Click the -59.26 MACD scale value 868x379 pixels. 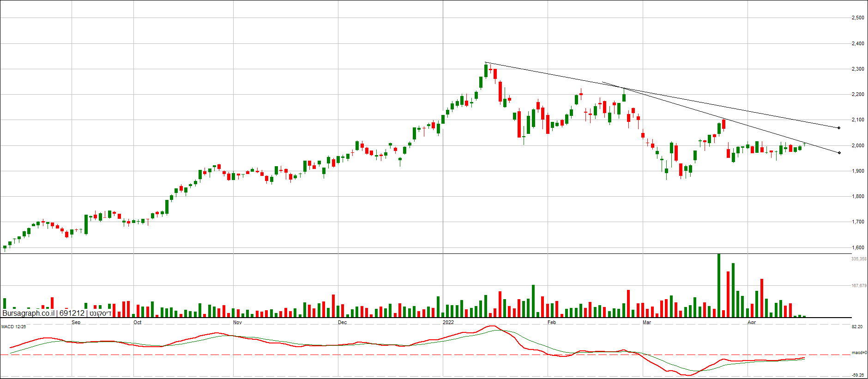pos(858,375)
